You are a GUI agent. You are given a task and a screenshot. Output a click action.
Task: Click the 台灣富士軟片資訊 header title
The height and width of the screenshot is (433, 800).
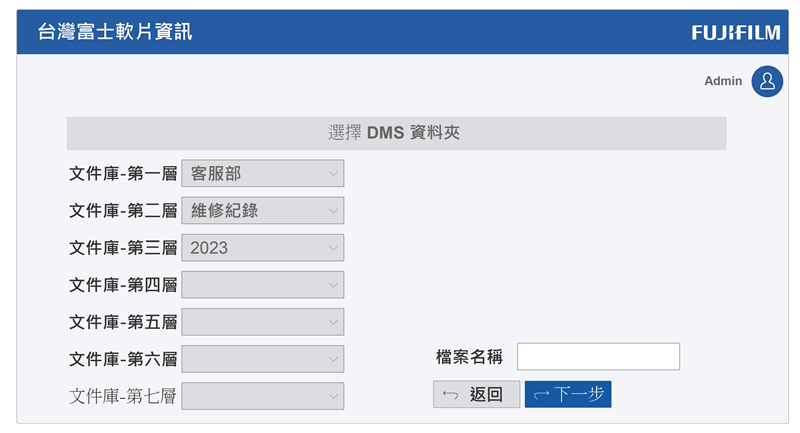click(x=115, y=32)
